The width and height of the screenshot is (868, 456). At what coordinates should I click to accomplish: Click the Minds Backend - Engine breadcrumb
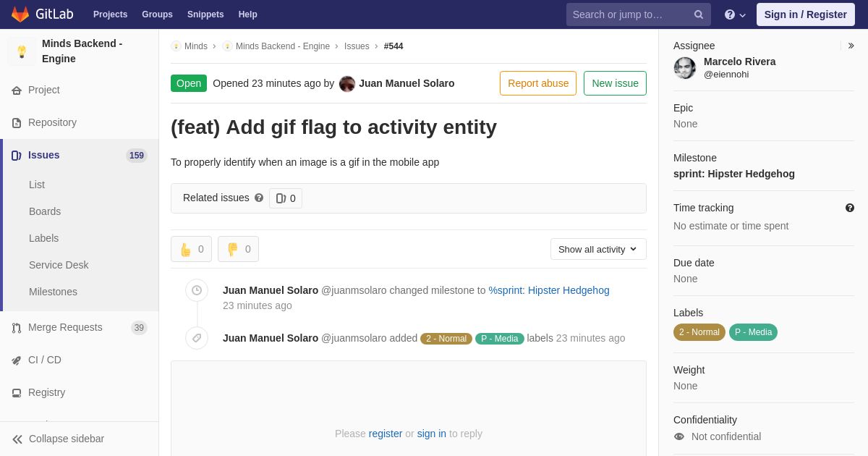click(283, 46)
